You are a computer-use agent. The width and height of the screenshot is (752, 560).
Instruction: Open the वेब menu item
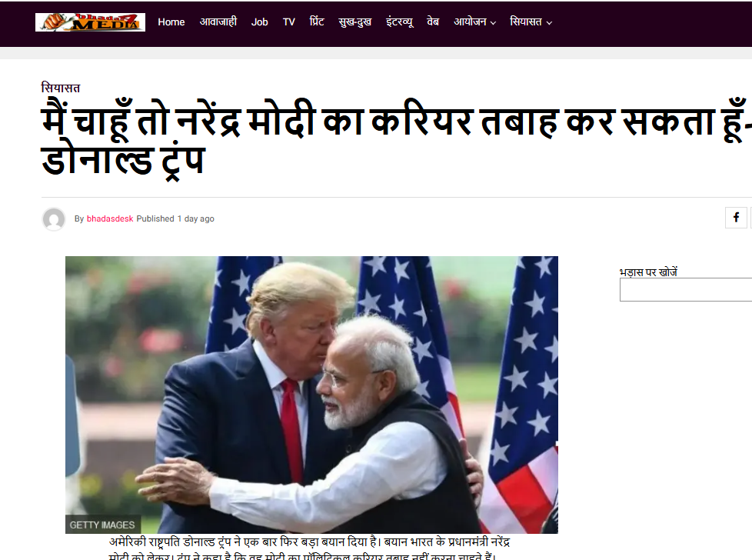point(433,22)
